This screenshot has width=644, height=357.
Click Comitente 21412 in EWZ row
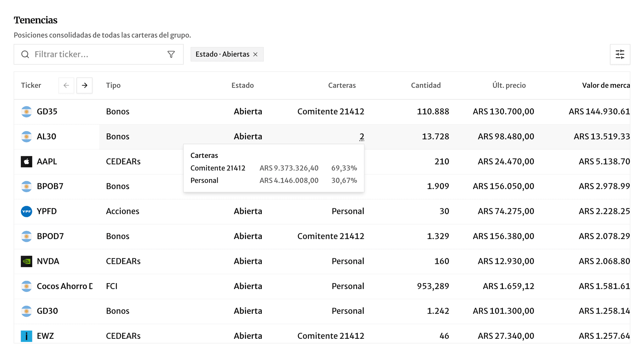pyautogui.click(x=331, y=336)
